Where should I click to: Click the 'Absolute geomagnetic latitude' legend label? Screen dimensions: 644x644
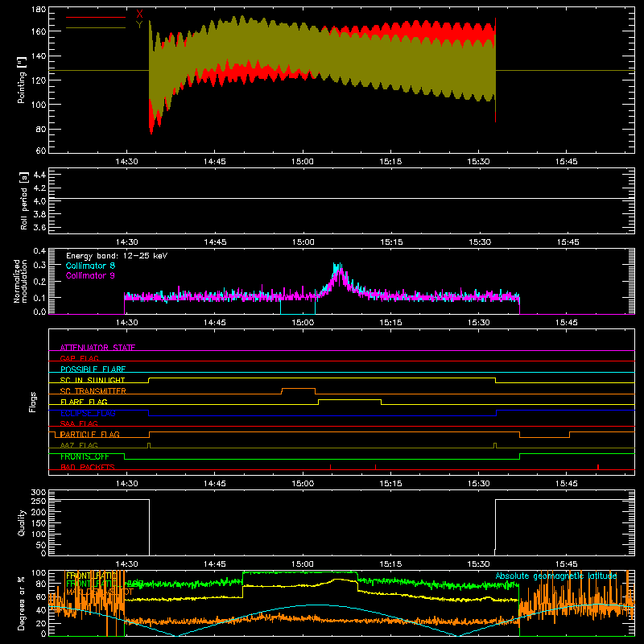(555, 576)
